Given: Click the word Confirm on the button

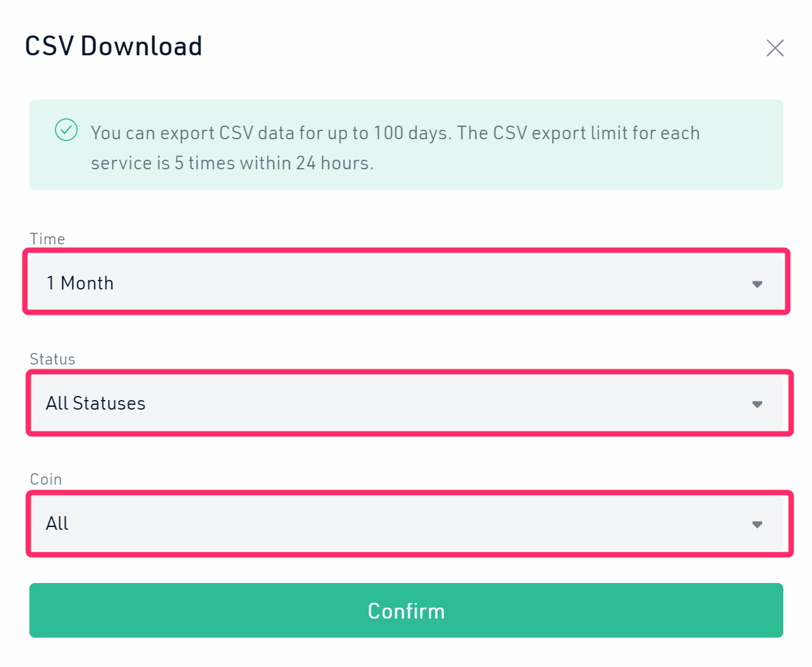Looking at the screenshot, I should (406, 610).
